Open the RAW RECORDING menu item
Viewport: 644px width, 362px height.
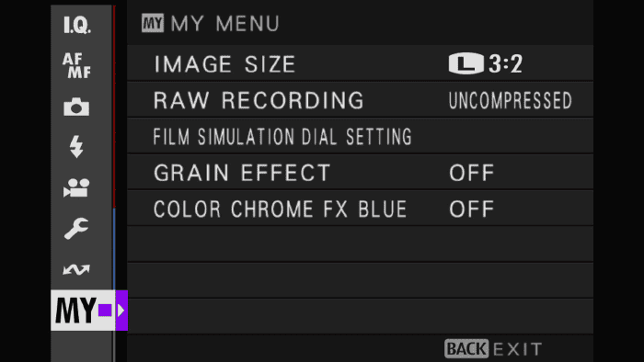[x=361, y=100]
